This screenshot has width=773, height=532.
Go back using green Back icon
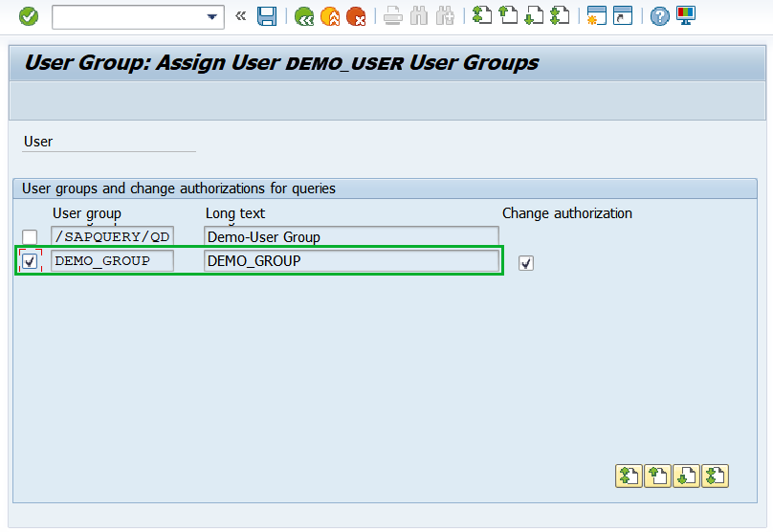point(304,17)
